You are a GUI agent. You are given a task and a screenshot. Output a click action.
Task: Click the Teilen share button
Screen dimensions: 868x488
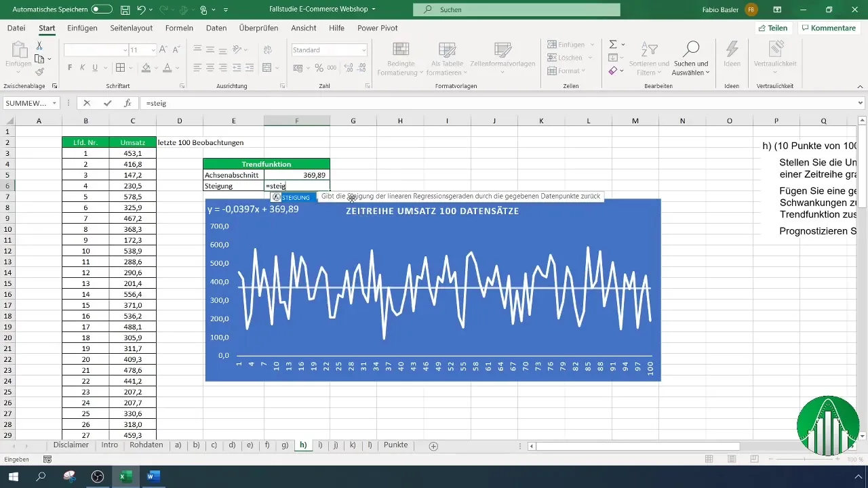(773, 28)
